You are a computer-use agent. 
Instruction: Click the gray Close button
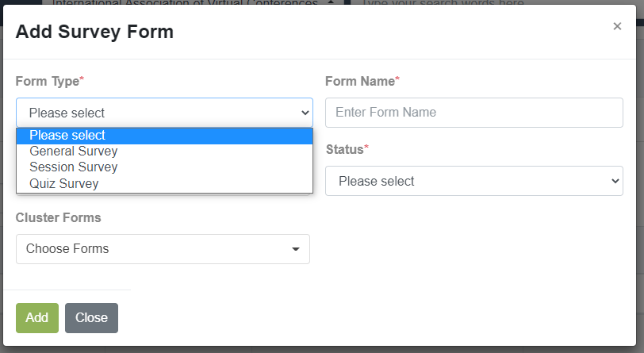click(x=91, y=317)
